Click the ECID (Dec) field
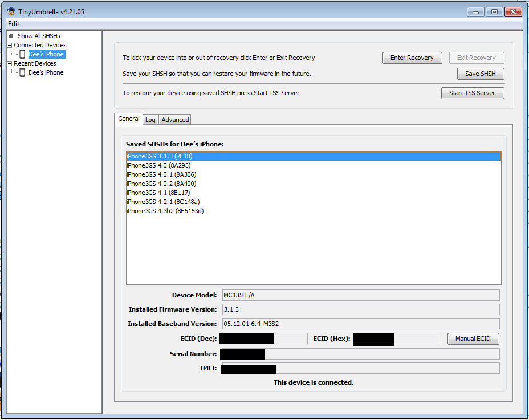Screen dimensions: 529x420 [263, 339]
